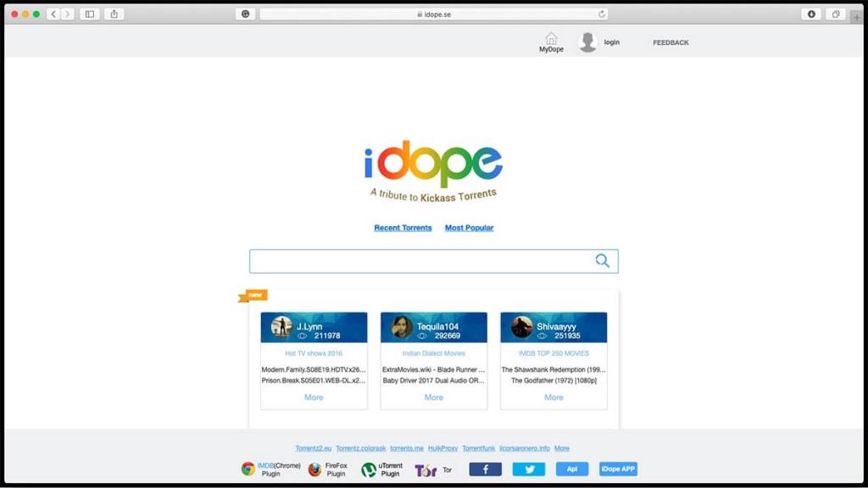Open the Recent Torrents tab
Image resolution: width=868 pixels, height=488 pixels.
tap(403, 228)
